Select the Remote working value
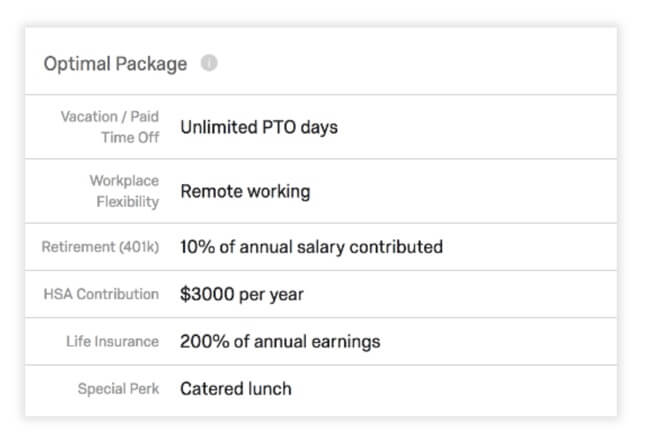The image size is (647, 444). click(245, 191)
